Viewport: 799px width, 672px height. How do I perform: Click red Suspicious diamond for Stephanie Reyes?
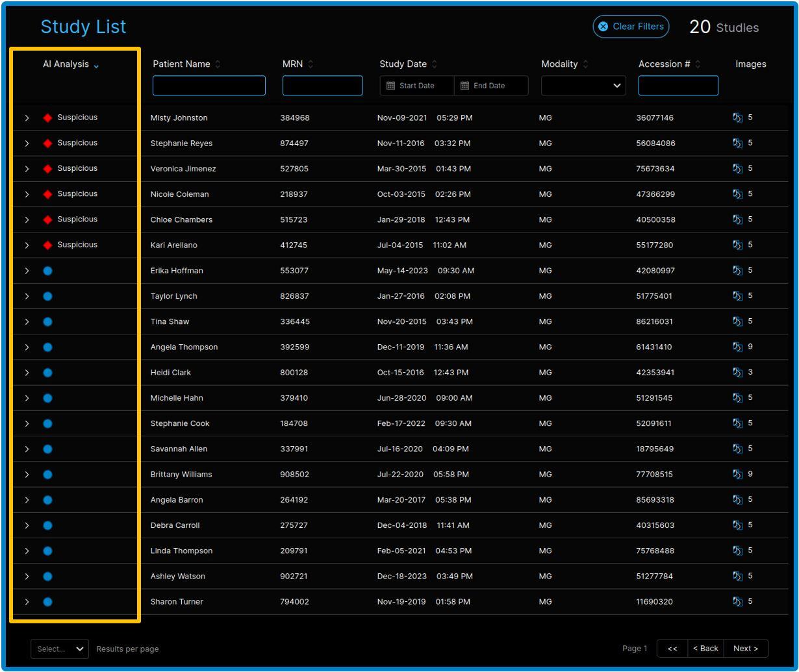coord(47,143)
